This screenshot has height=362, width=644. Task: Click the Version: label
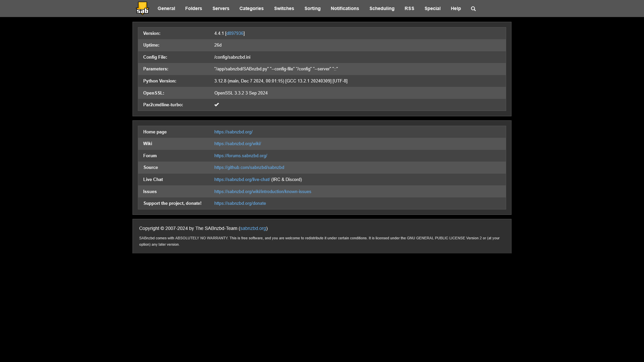tap(152, 33)
